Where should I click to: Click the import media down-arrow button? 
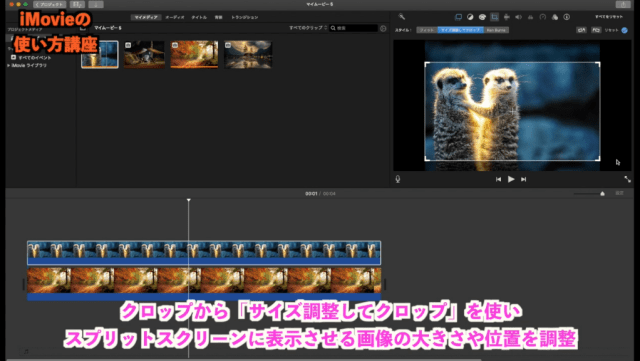[96, 4]
